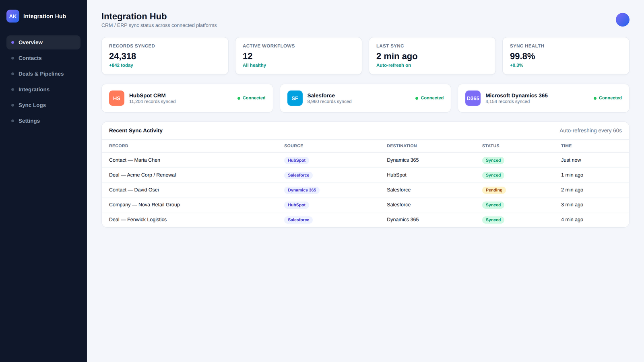The width and height of the screenshot is (644, 362).
Task: Open the user avatar circle at top right
Action: [x=622, y=20]
